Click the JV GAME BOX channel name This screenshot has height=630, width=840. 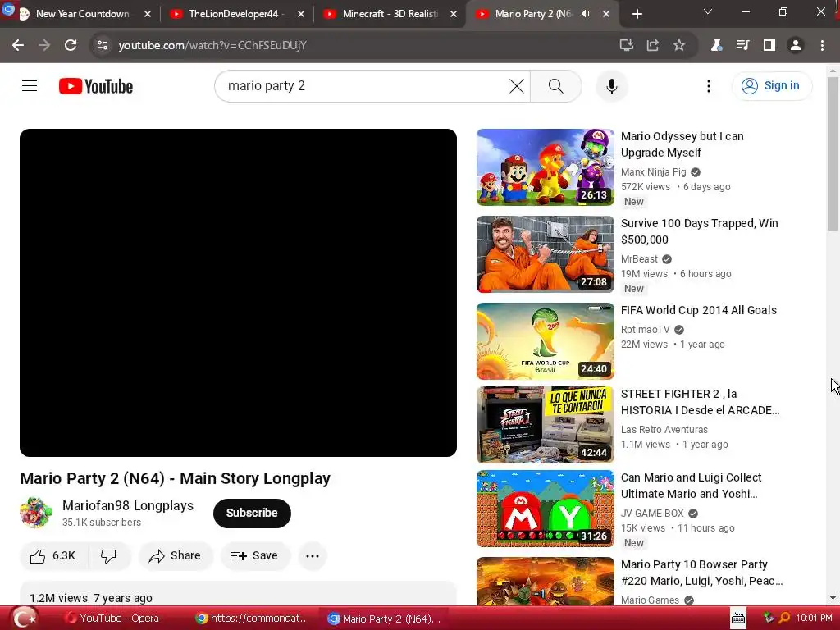[652, 513]
